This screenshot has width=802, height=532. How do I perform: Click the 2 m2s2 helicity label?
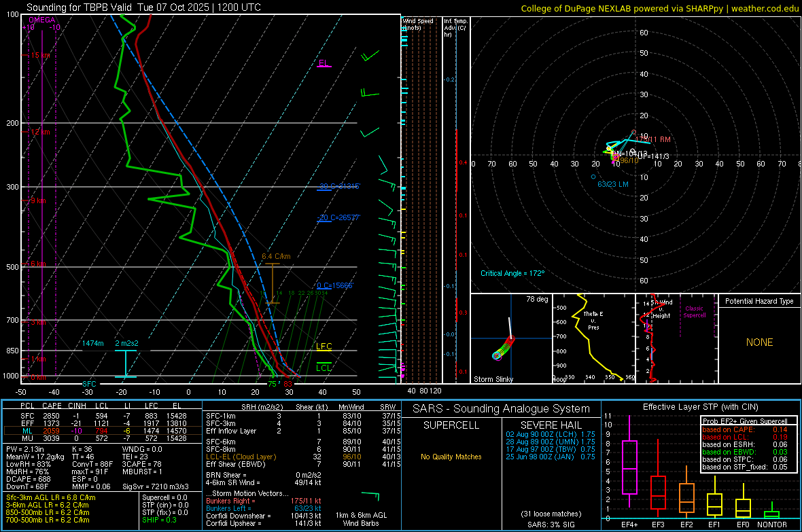point(126,343)
